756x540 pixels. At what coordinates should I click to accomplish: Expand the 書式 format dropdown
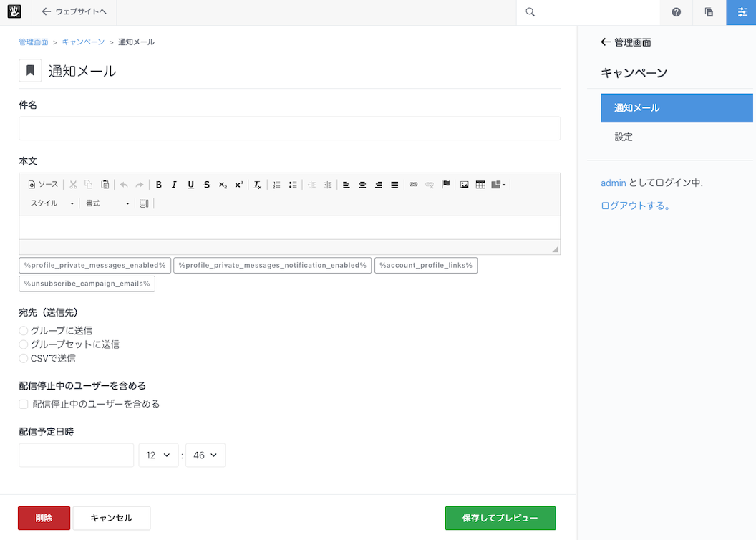point(107,203)
